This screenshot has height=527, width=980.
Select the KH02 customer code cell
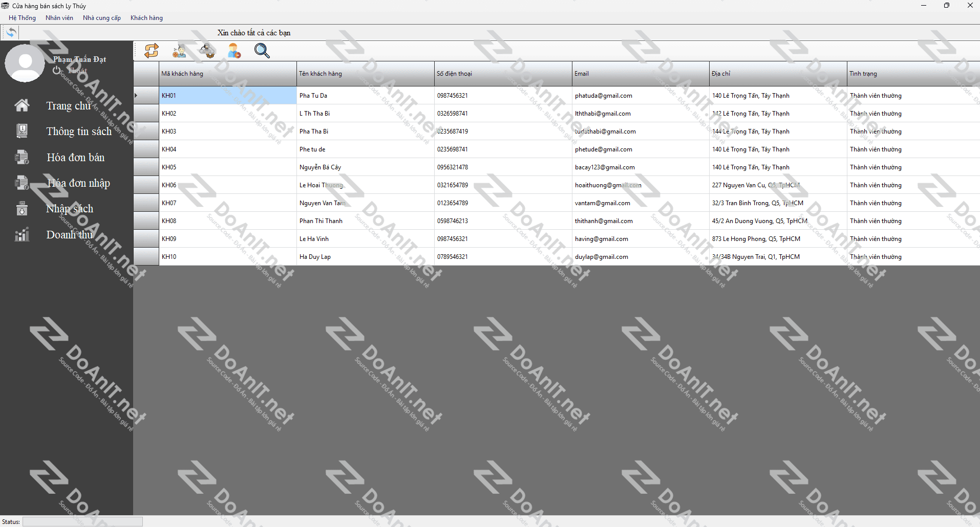(x=227, y=113)
